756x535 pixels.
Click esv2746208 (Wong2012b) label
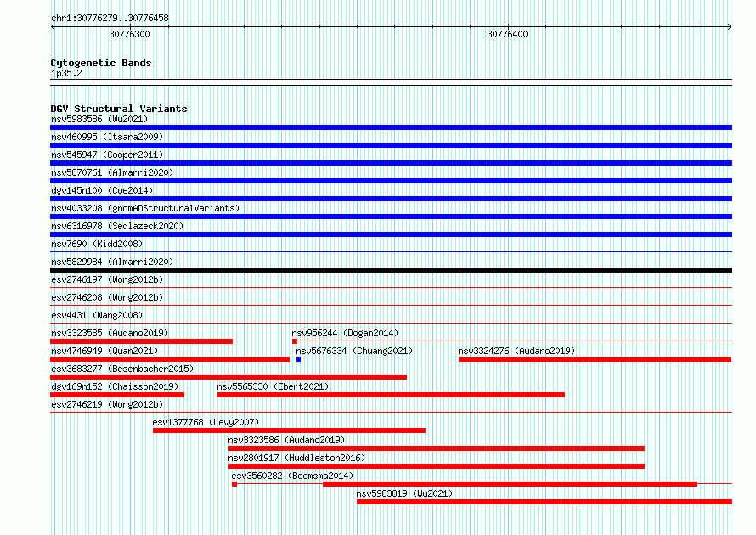click(107, 297)
